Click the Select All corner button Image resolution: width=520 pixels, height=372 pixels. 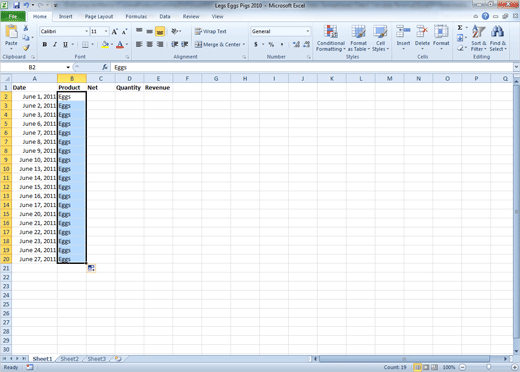click(x=6, y=79)
